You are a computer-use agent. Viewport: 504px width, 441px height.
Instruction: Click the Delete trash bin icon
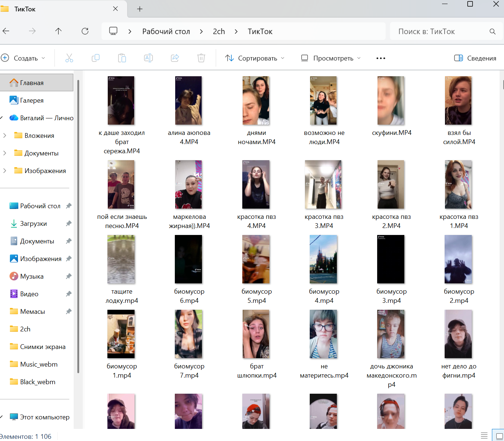point(201,58)
